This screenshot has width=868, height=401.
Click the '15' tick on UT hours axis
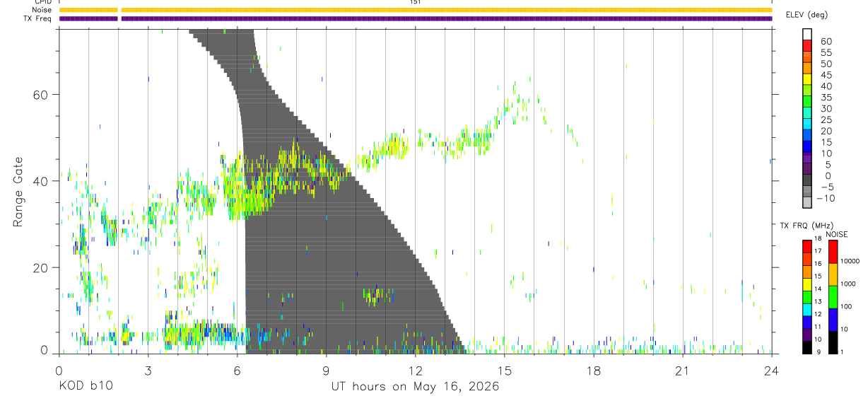[505, 370]
